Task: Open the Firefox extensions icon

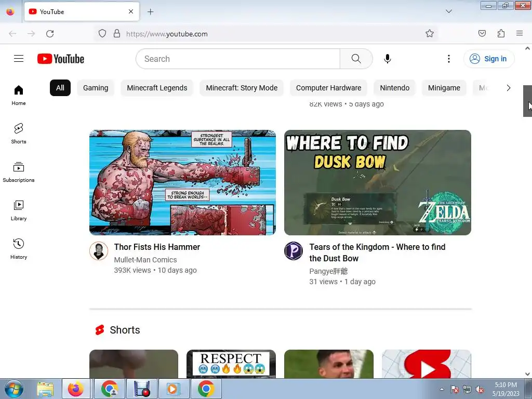Action: click(x=501, y=33)
